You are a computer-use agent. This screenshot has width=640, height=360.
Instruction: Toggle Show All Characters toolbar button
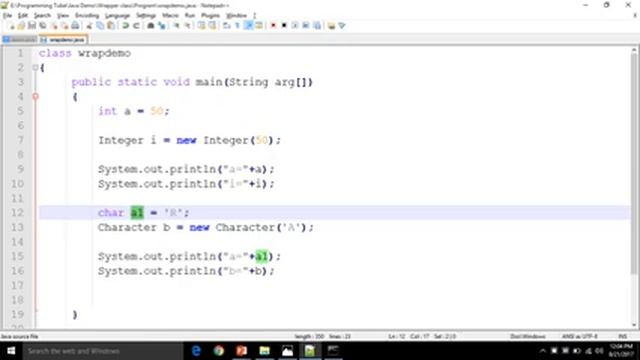coord(237,26)
